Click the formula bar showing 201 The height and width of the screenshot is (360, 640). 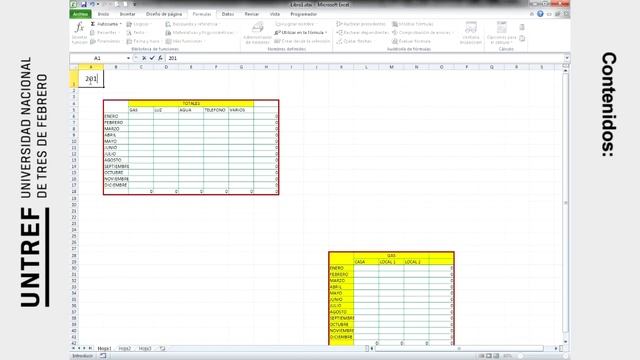click(364, 58)
